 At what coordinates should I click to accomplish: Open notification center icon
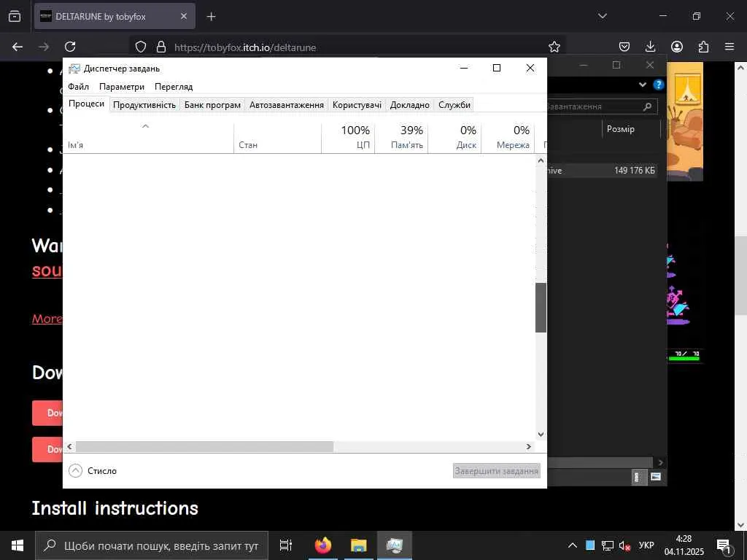pos(724,545)
